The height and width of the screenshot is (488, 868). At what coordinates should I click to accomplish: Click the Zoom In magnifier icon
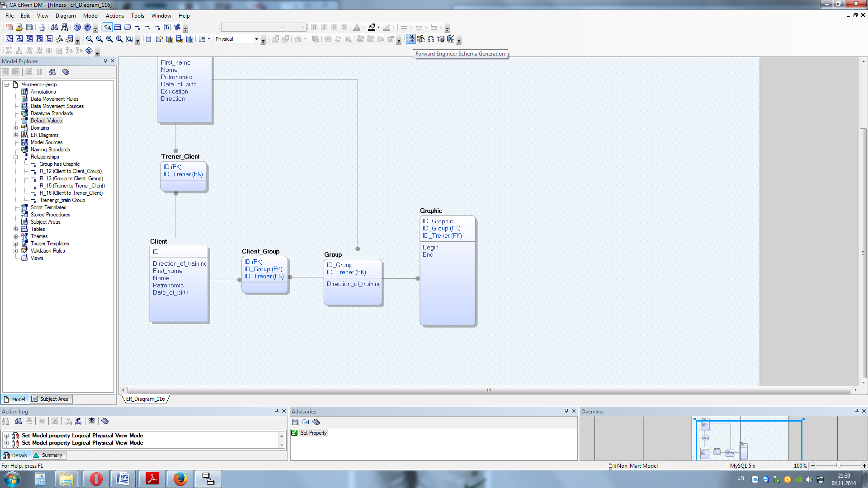point(99,39)
